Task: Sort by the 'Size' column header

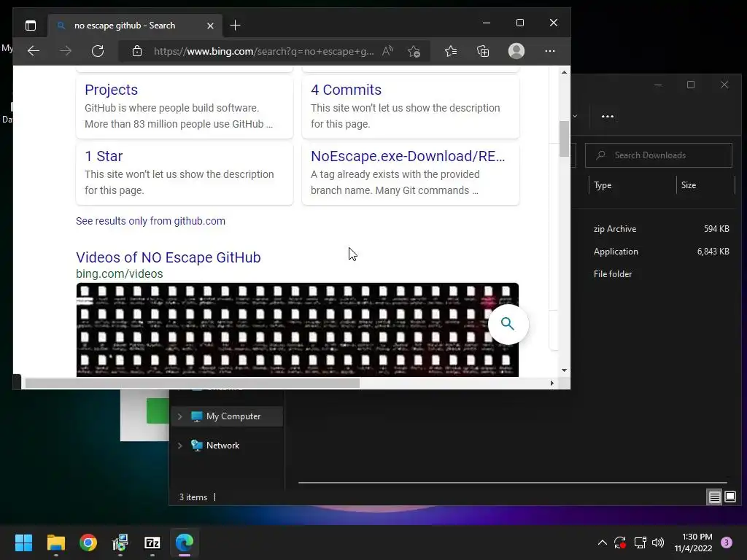Action: click(689, 185)
